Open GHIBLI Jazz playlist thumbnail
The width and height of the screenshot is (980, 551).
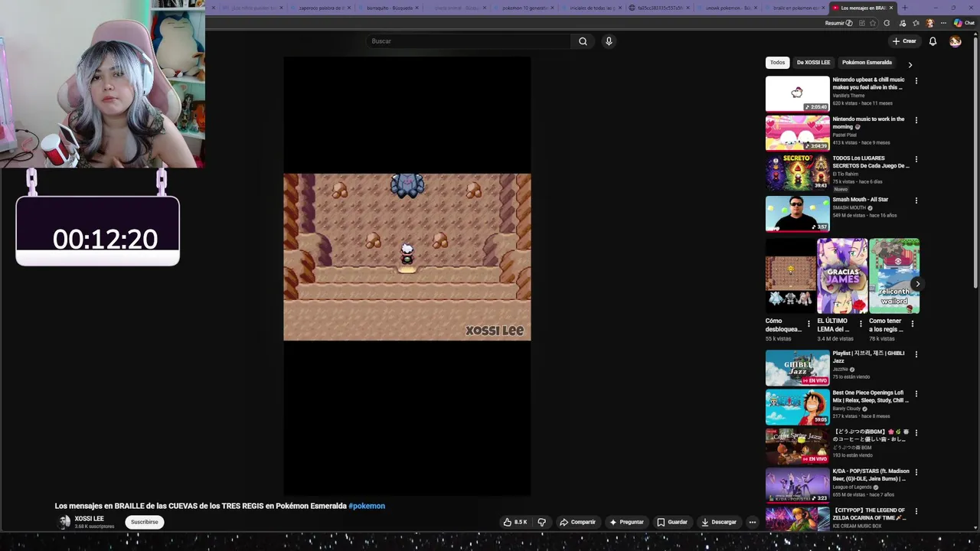coord(797,368)
